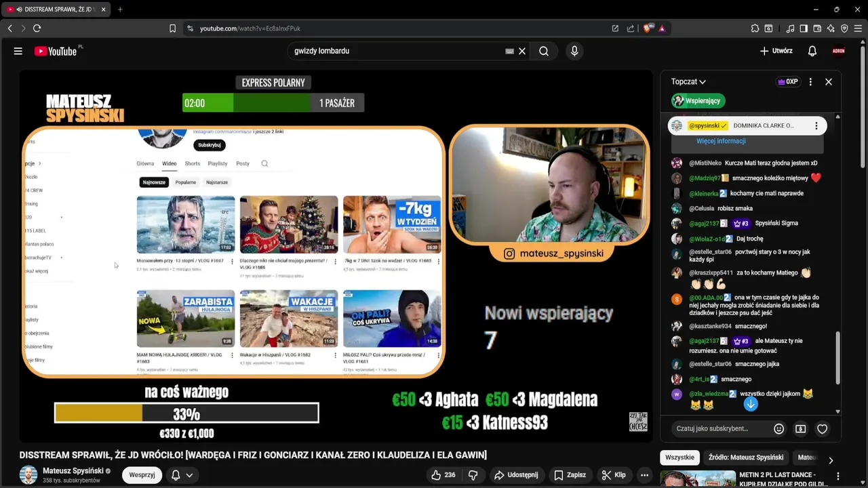This screenshot has width=868, height=488.
Task: Click the Zapisz save button
Action: tap(570, 475)
